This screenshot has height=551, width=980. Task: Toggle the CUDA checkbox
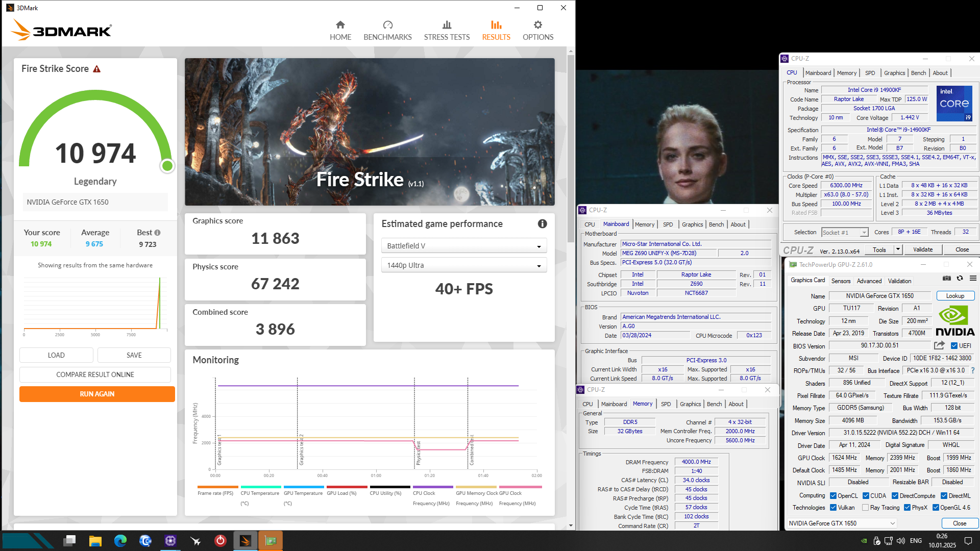(866, 496)
